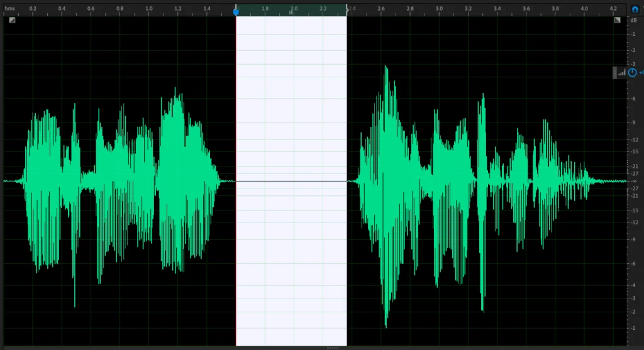Click the blue playhead marker on the ruler

pos(236,11)
